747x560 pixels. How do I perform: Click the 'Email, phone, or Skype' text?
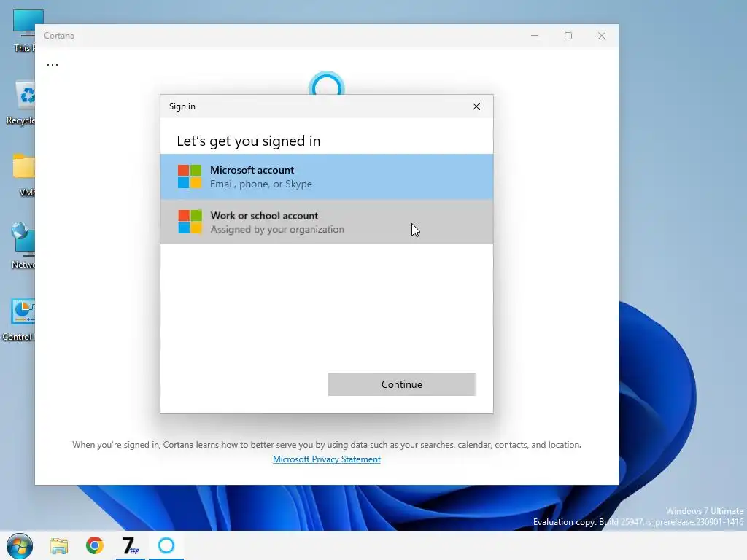[x=261, y=184]
